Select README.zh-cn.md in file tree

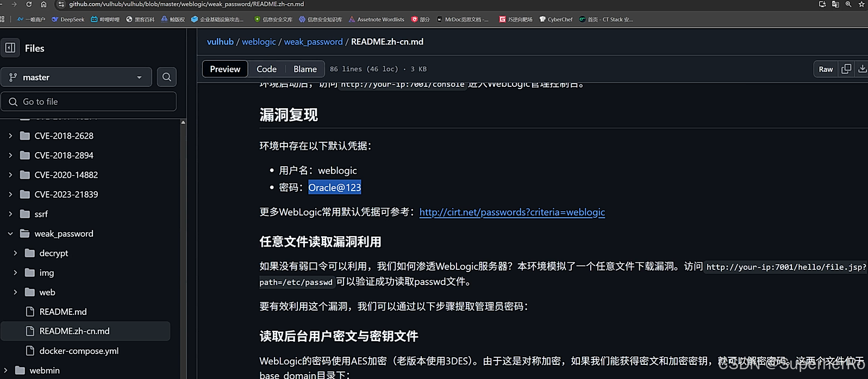pos(85,331)
